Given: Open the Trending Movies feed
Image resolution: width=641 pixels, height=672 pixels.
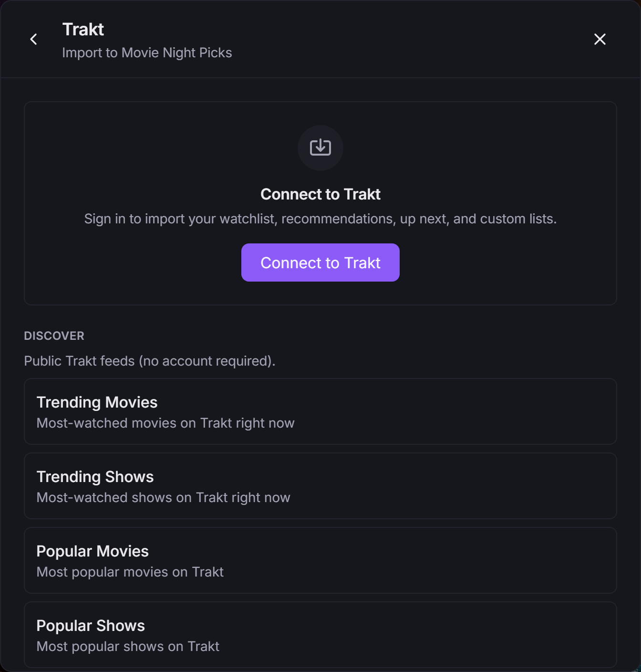Looking at the screenshot, I should pos(320,411).
